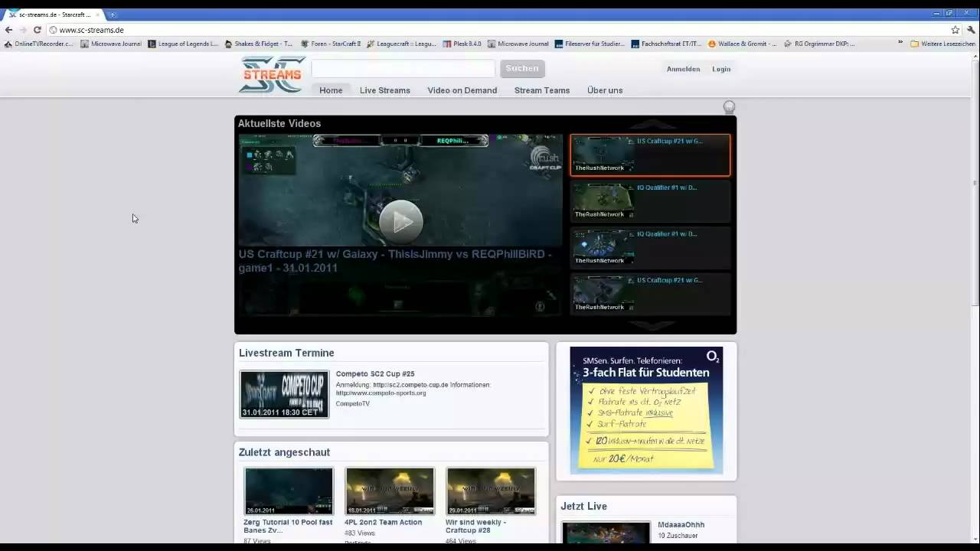The height and width of the screenshot is (551, 980).
Task: Select the second IQ Qualifier #1 playlist entry
Action: coord(650,248)
